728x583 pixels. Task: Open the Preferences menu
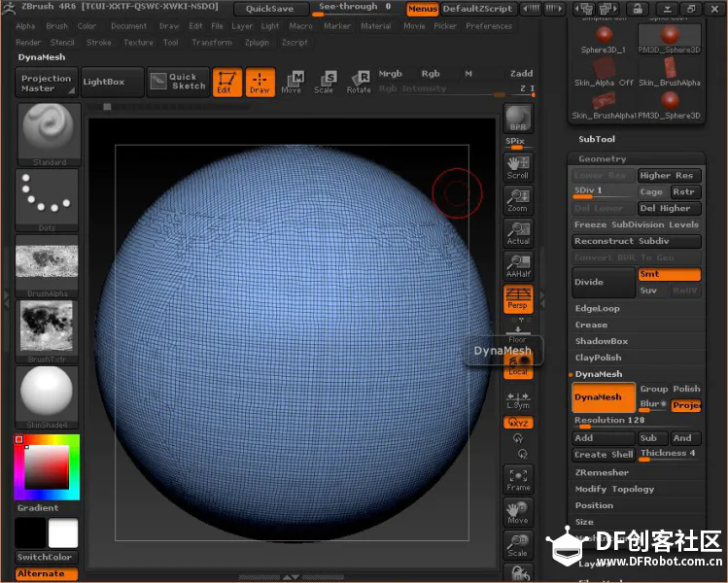(x=489, y=26)
